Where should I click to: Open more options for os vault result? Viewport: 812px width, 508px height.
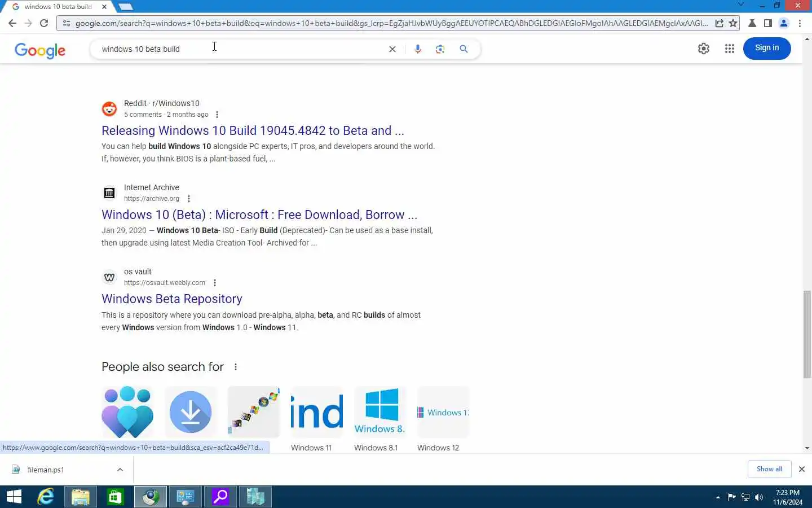pyautogui.click(x=215, y=283)
